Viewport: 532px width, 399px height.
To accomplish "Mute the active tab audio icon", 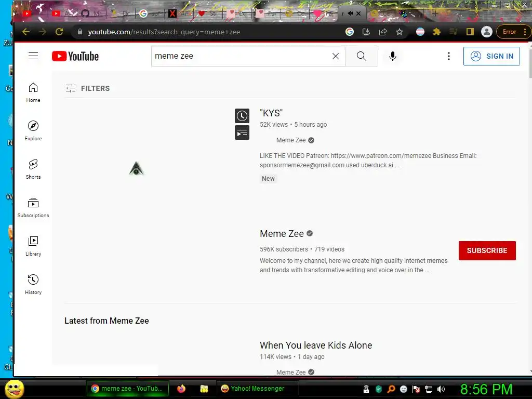I will (351, 14).
